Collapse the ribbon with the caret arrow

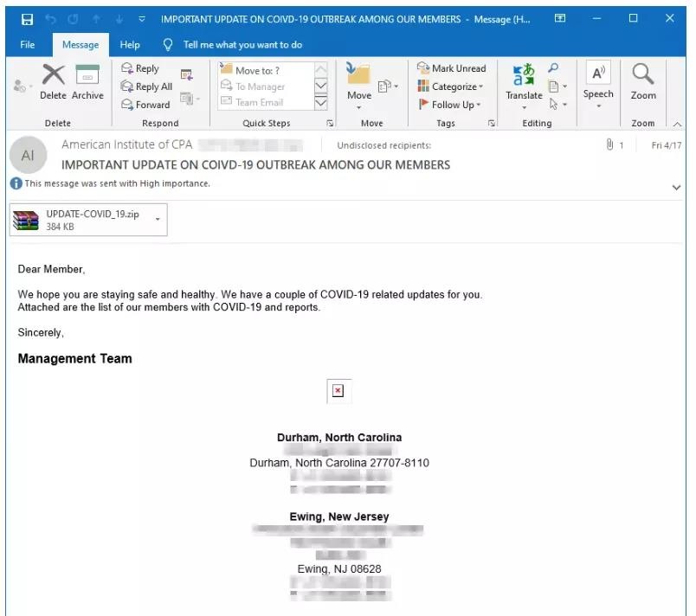(x=677, y=124)
